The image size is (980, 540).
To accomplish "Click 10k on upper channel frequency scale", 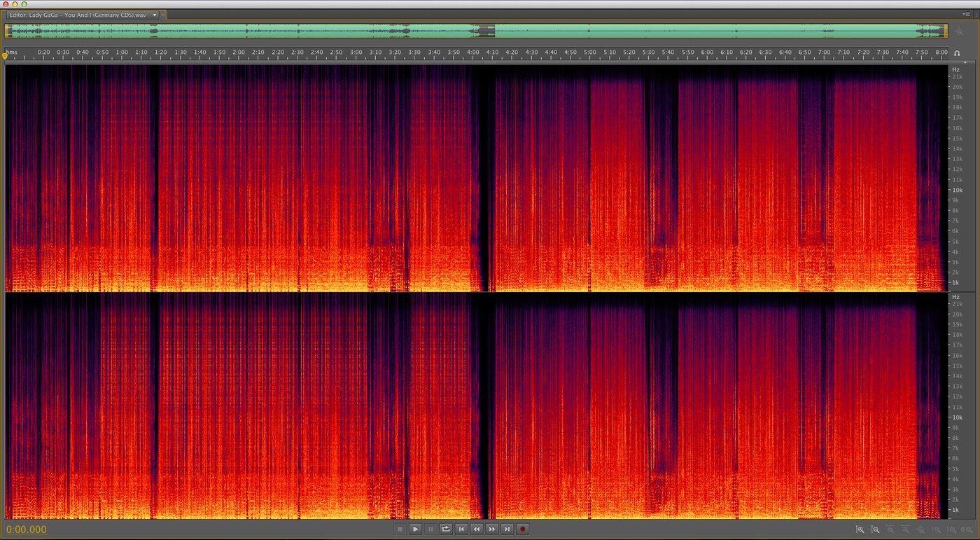I will pyautogui.click(x=957, y=190).
